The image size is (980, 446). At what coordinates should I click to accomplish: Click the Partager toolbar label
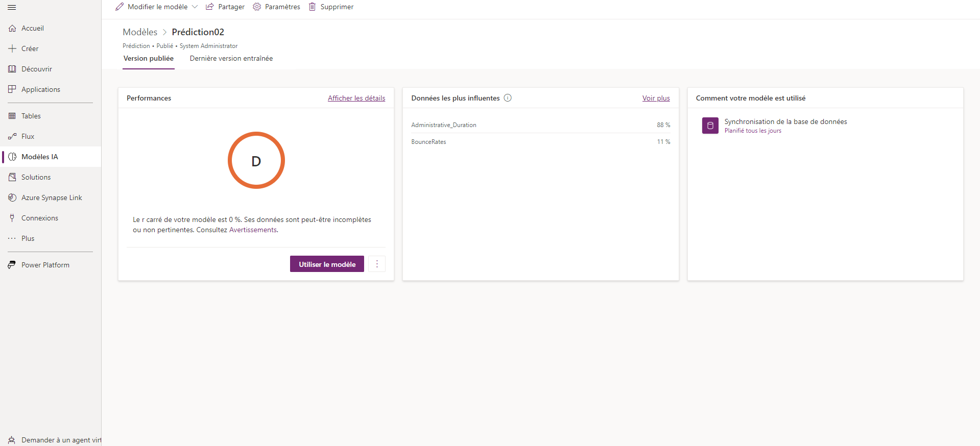pyautogui.click(x=231, y=7)
